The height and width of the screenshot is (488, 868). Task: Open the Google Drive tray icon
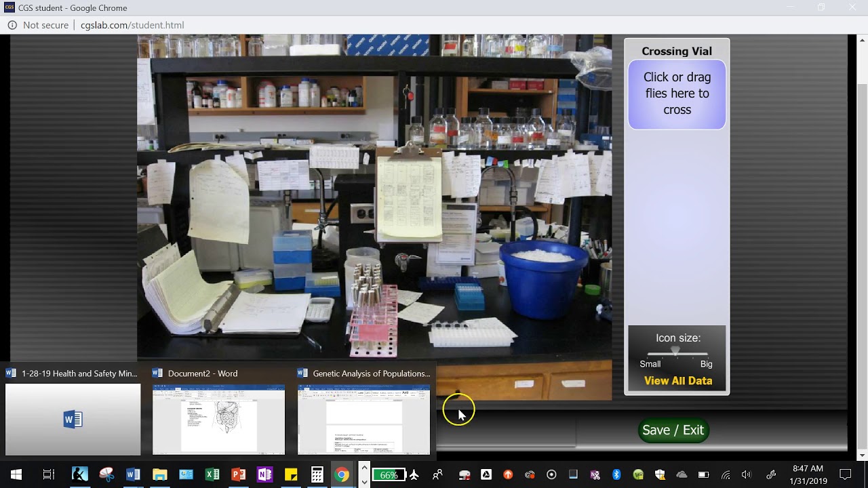pos(486,474)
